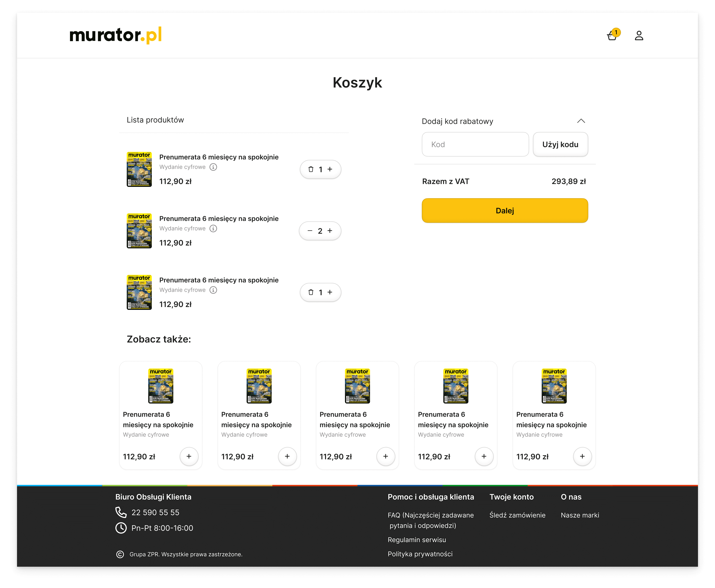Collapse the Dodaj kod rabatowy section
The width and height of the screenshot is (715, 588).
[x=581, y=121]
